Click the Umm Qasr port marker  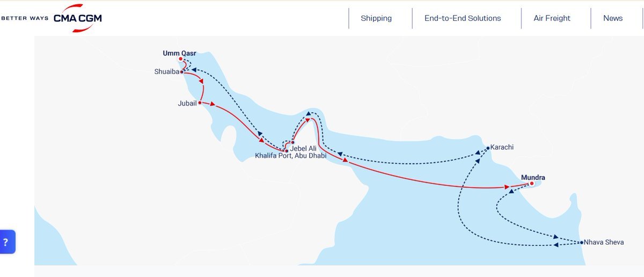click(x=181, y=59)
